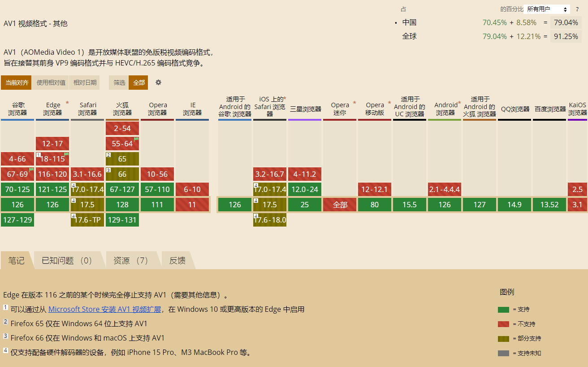Open the 已知问题 (0) tab

tap(67, 261)
